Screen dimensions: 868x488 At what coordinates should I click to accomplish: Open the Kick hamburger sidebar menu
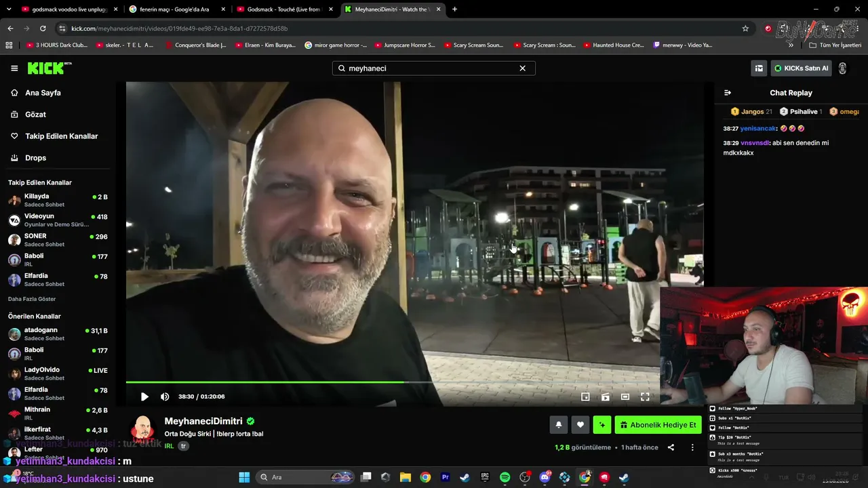(x=14, y=68)
